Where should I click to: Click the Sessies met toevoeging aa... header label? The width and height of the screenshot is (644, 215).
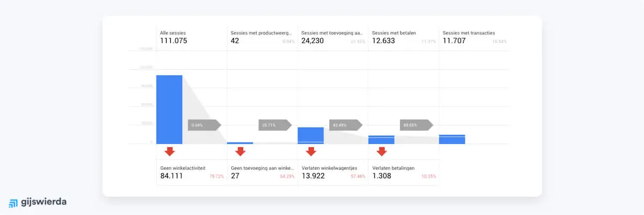pos(332,33)
